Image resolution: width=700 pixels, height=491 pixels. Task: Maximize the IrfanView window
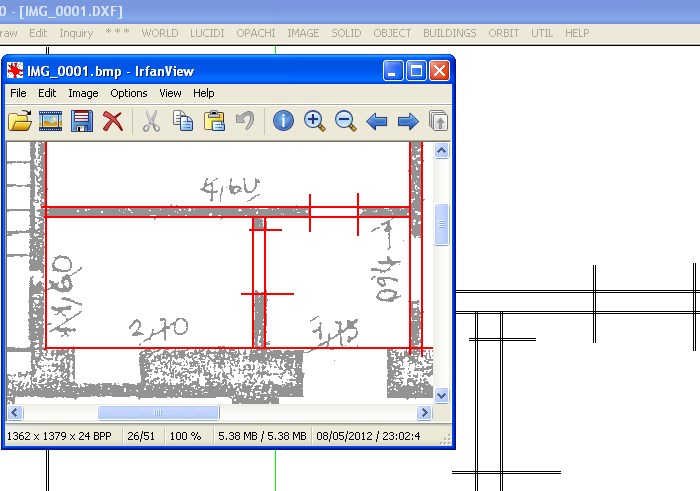click(x=416, y=71)
